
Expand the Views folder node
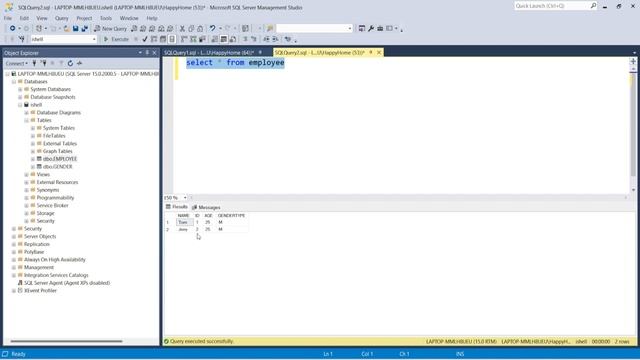click(27, 175)
